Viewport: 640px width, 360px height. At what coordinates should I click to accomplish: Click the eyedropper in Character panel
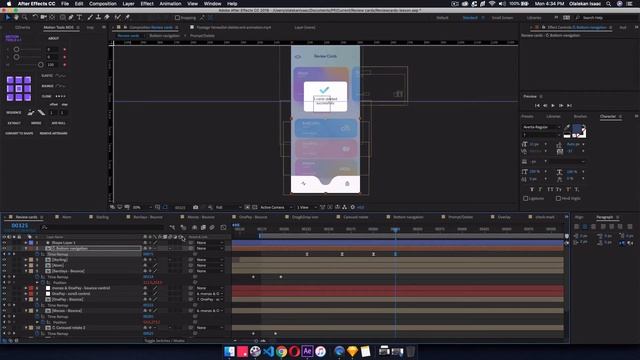pos(567,127)
